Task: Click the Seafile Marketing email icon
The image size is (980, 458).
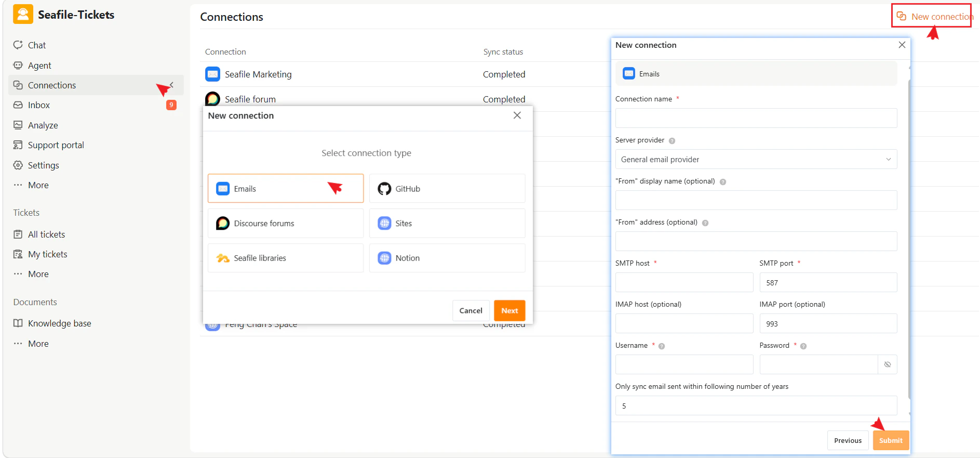Action: click(x=212, y=74)
